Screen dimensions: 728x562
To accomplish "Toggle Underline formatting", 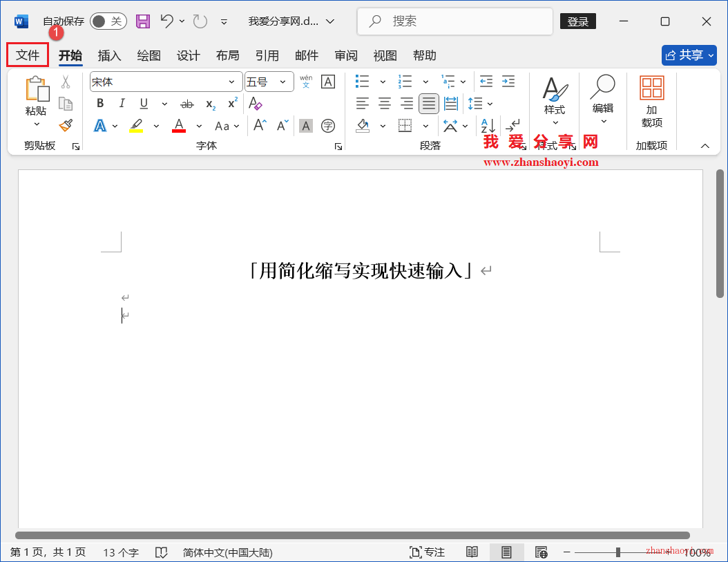I will coord(144,103).
